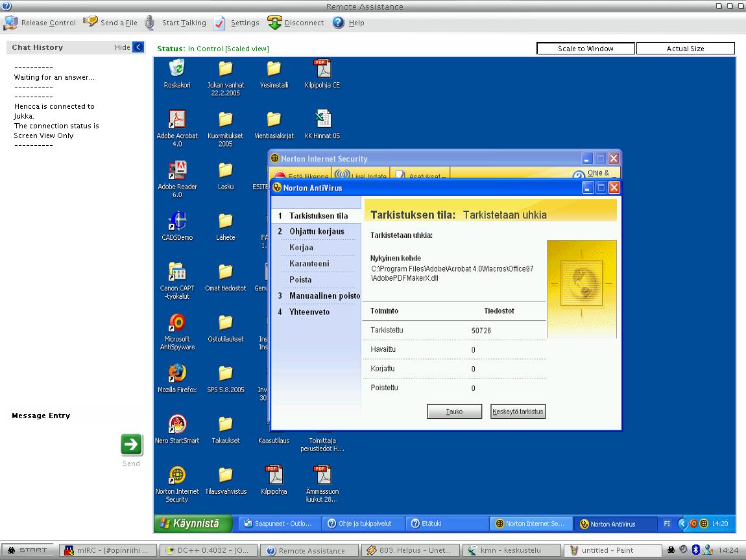Open Send a File option
746x560 pixels.
[110, 22]
